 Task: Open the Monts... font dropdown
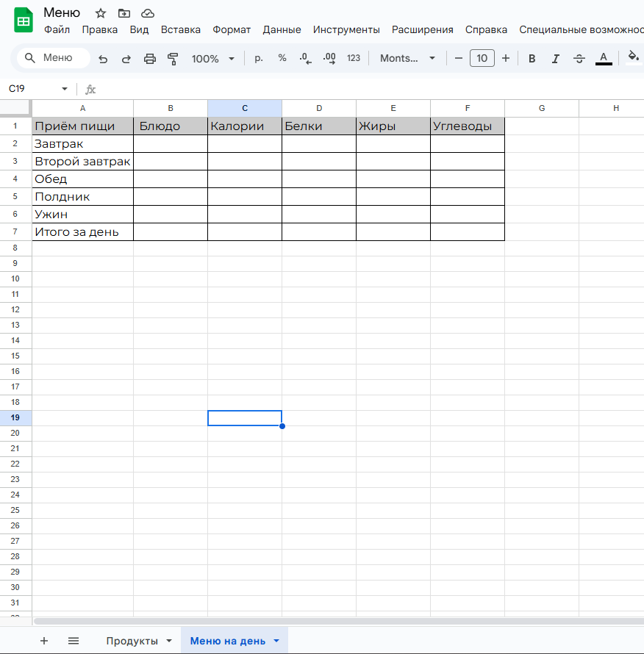[407, 58]
